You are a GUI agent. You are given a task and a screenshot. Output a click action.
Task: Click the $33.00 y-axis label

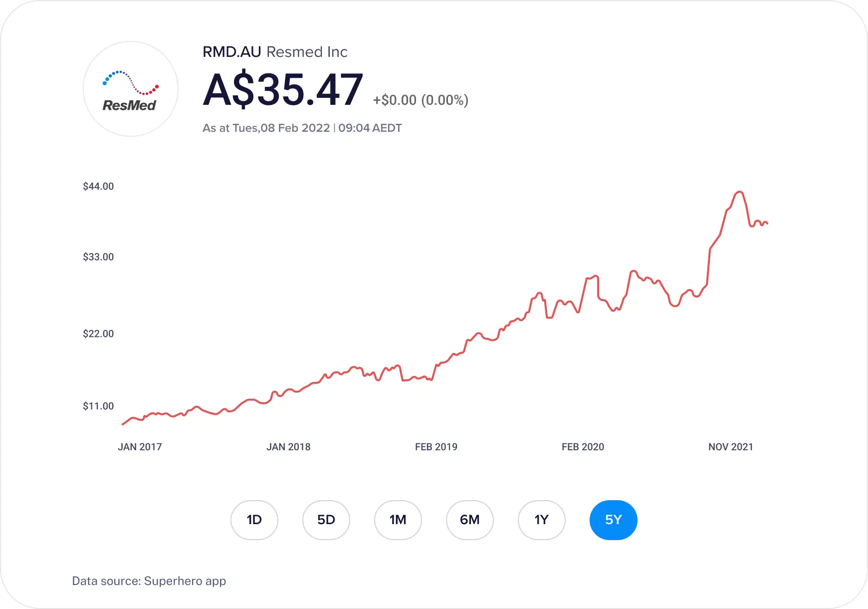coord(98,257)
